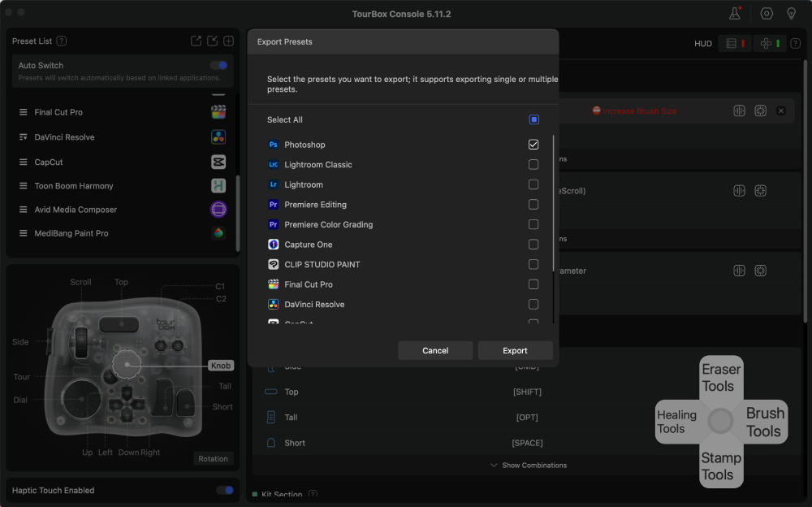Toggle the Haptic Touch Enabled switch
Image resolution: width=812 pixels, height=507 pixels.
pyautogui.click(x=225, y=490)
